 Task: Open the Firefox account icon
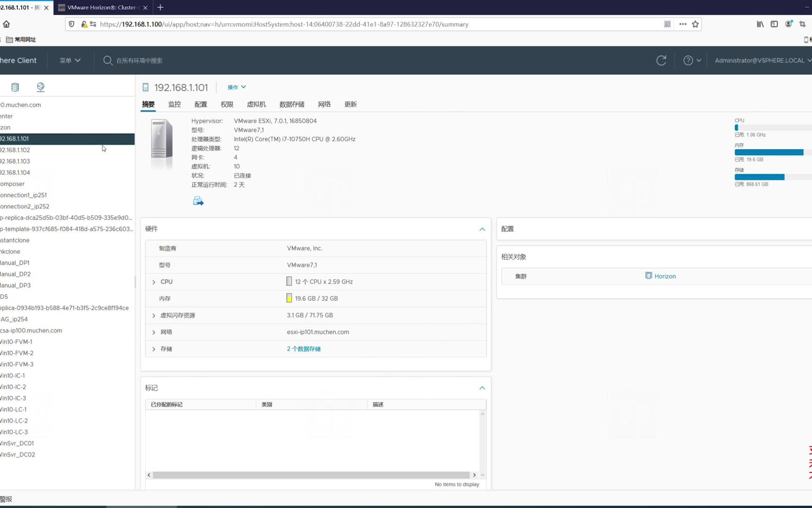[789, 24]
